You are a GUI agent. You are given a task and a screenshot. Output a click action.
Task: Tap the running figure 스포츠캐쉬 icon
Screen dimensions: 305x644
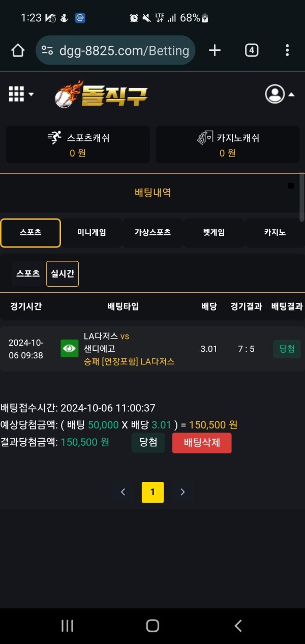pos(54,138)
